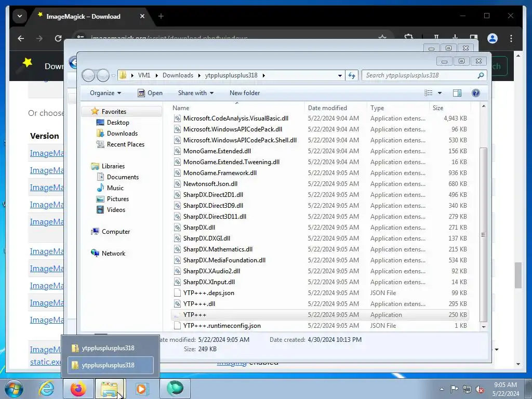532x399 pixels.
Task: Open the Organize dropdown menu
Action: (105, 93)
